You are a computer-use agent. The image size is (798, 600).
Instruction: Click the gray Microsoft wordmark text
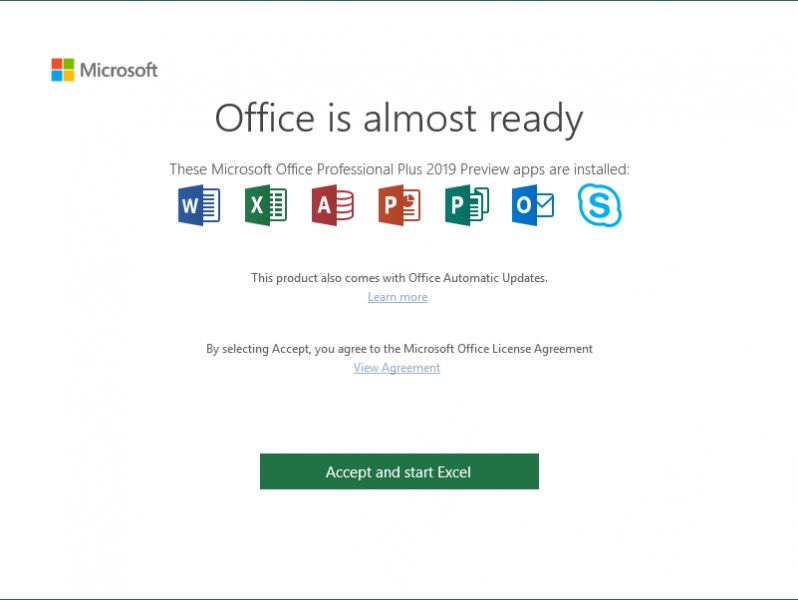pos(119,70)
